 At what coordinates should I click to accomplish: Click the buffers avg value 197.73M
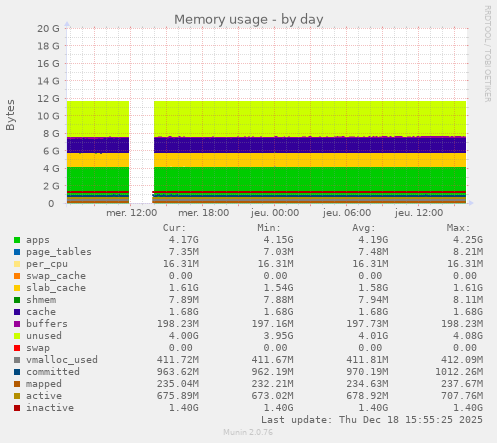(367, 324)
